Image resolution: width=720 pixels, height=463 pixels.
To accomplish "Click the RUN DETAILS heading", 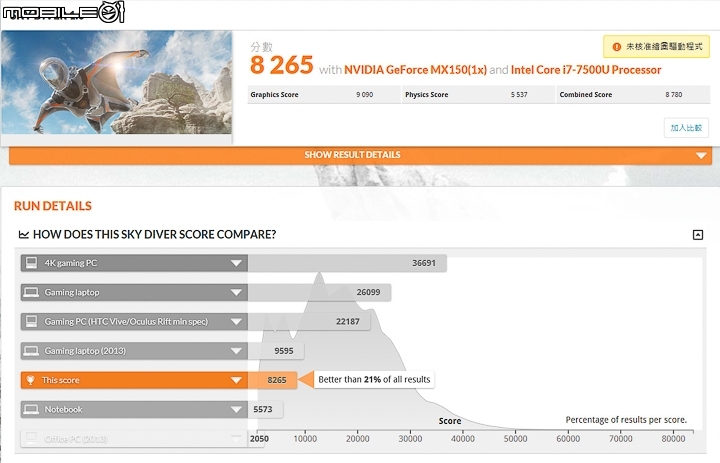I will (53, 206).
